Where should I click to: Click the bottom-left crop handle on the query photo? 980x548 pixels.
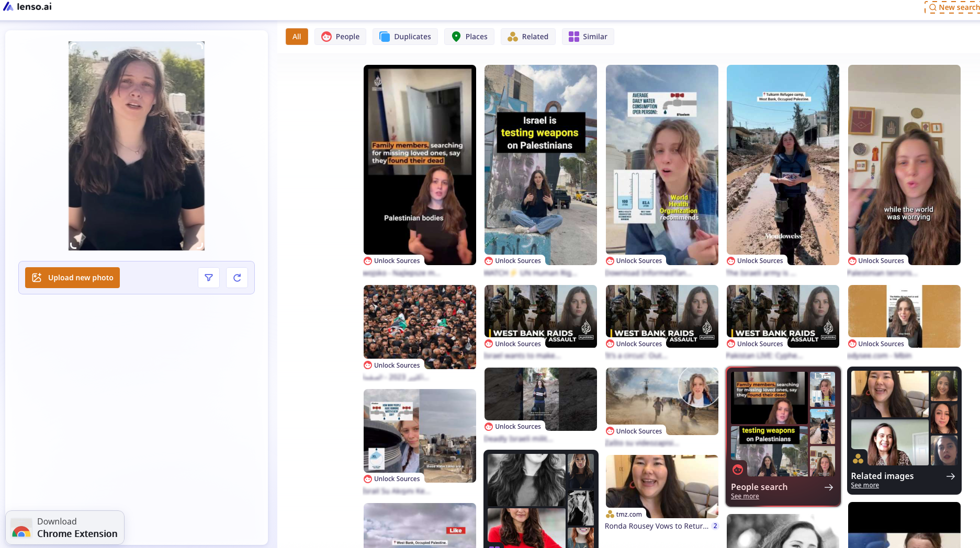click(x=73, y=245)
